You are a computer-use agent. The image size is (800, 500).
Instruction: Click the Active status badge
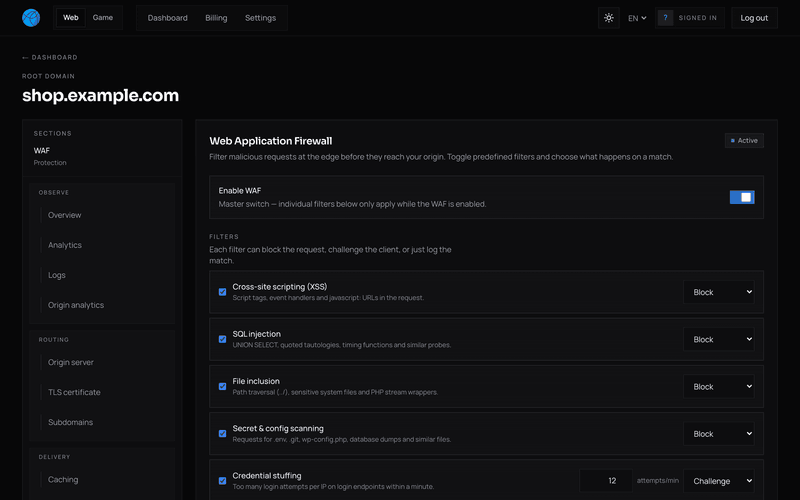(744, 140)
